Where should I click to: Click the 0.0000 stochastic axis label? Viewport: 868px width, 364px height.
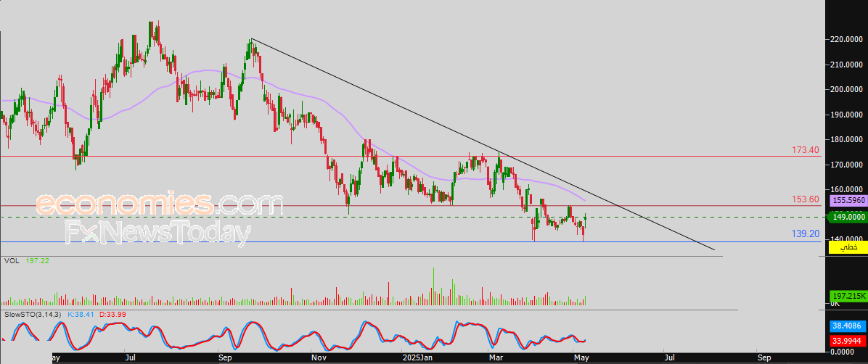[x=843, y=351]
